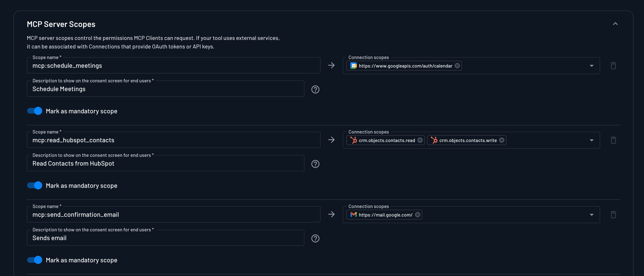The image size is (644, 276).
Task: Remove the https://mail.google.com/ connection scope
Action: pos(417,215)
